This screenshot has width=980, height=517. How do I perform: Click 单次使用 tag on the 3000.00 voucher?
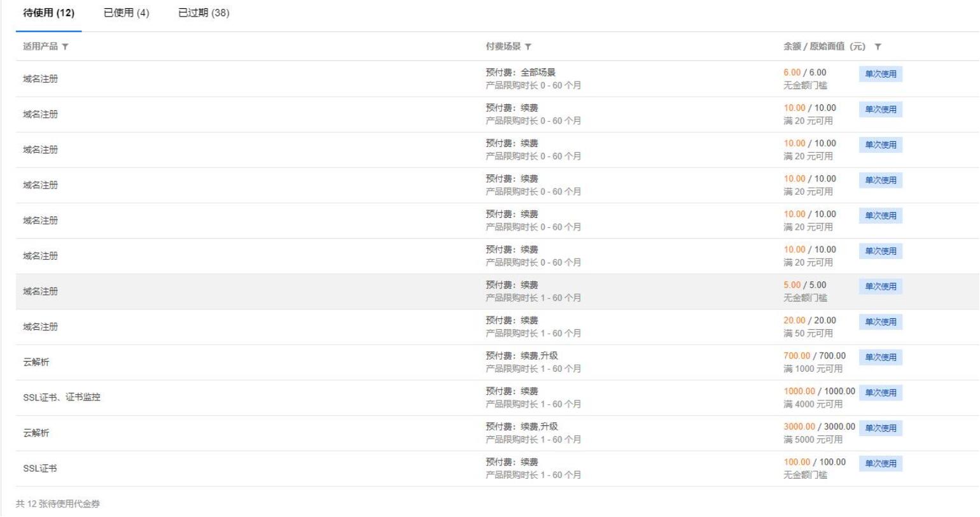click(x=881, y=428)
